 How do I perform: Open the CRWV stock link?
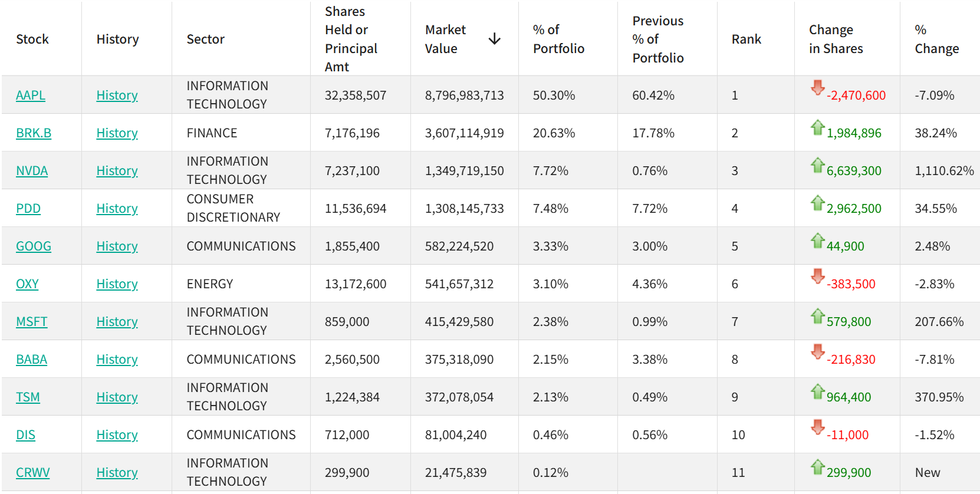point(33,473)
